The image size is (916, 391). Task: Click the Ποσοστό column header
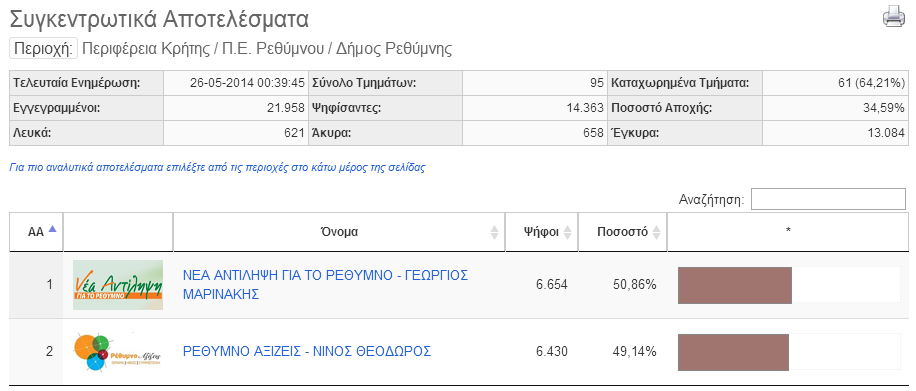pyautogui.click(x=622, y=232)
